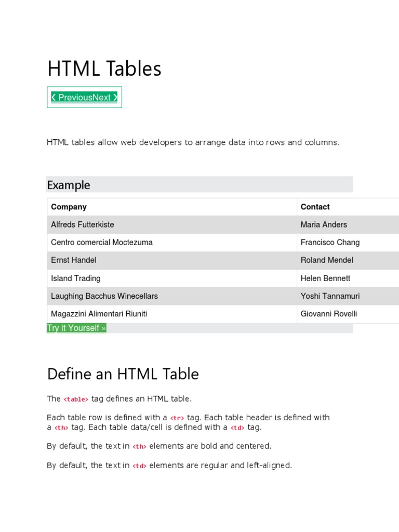Click the Company column header
This screenshot has height=532, width=399.
click(69, 207)
